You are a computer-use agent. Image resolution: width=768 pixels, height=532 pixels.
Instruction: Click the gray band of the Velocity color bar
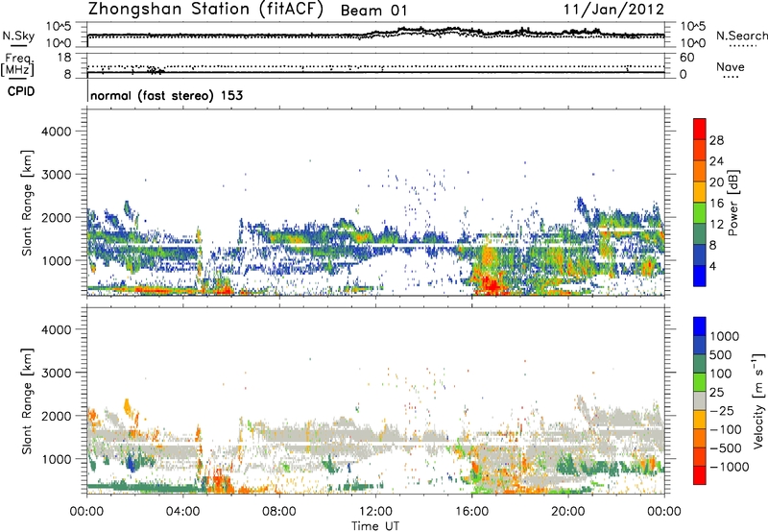point(700,400)
